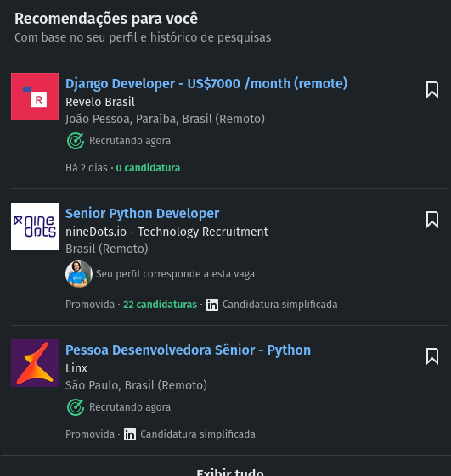The image size is (451, 476).
Task: Click nineDots.io - Technology Recruitment company name
Action: point(166,232)
